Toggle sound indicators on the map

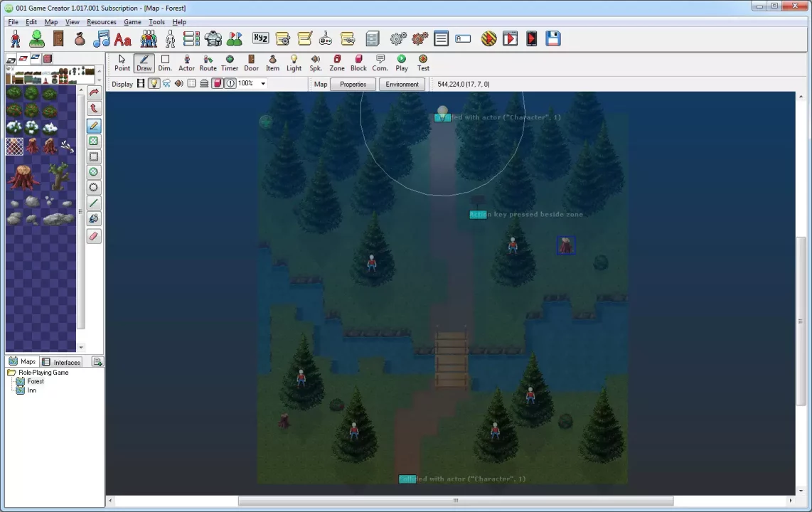[178, 83]
